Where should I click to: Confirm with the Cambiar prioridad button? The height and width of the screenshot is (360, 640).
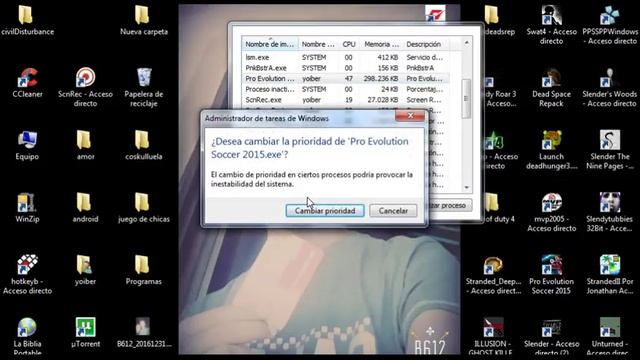pyautogui.click(x=325, y=211)
